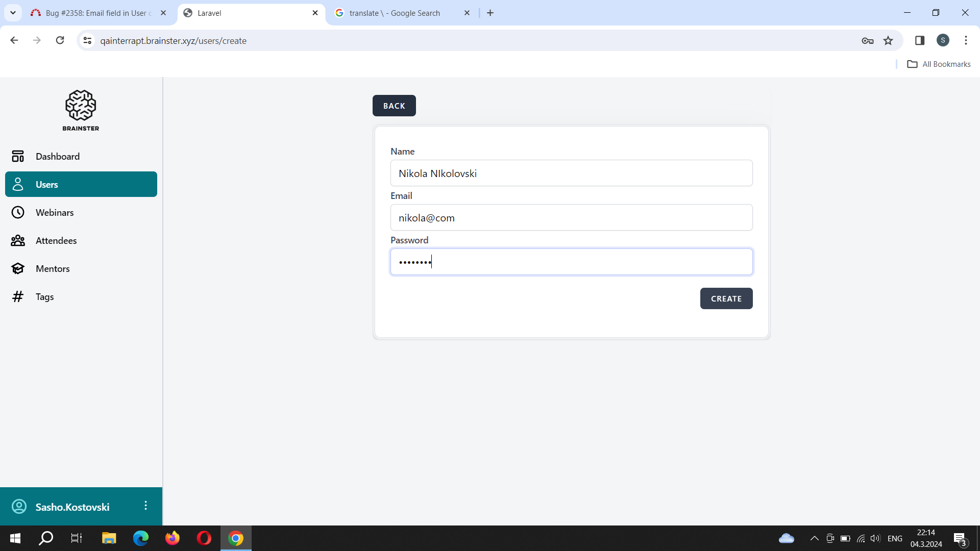Show hidden system tray icons
This screenshot has height=551, width=980.
click(x=814, y=538)
